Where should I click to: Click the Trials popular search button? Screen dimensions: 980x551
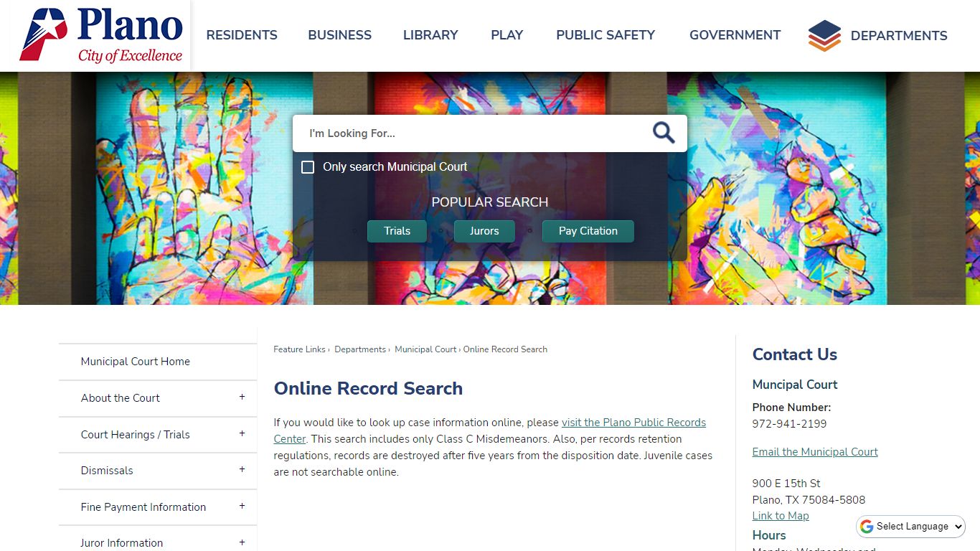tap(397, 231)
